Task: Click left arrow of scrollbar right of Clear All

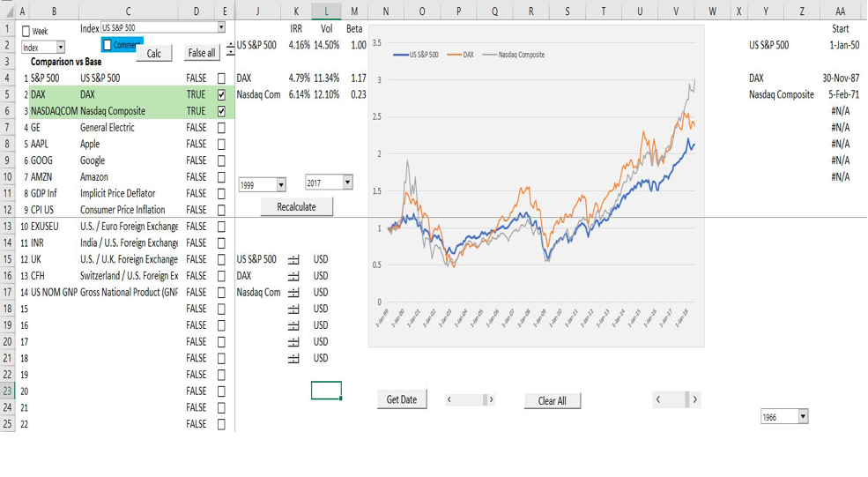Action: click(658, 399)
